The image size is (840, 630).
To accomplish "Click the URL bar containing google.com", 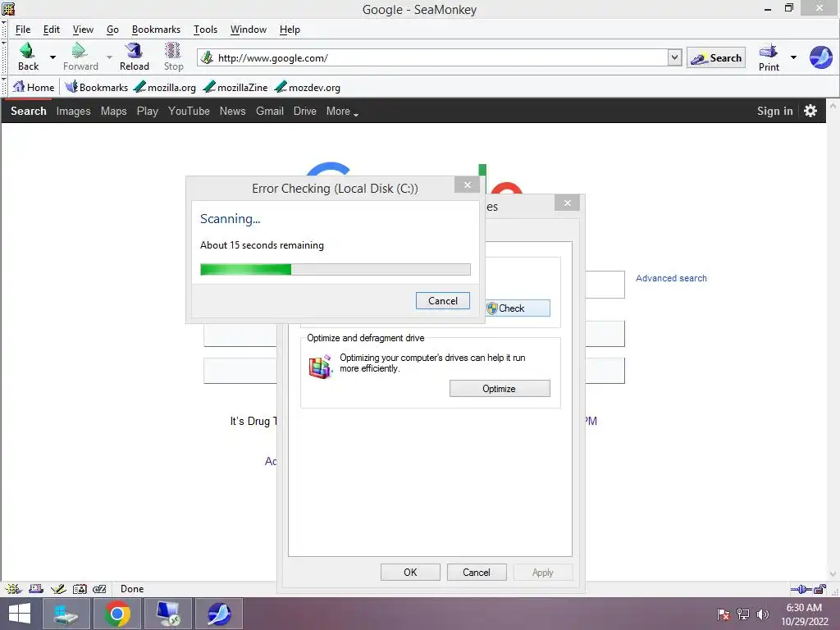I will pos(433,58).
